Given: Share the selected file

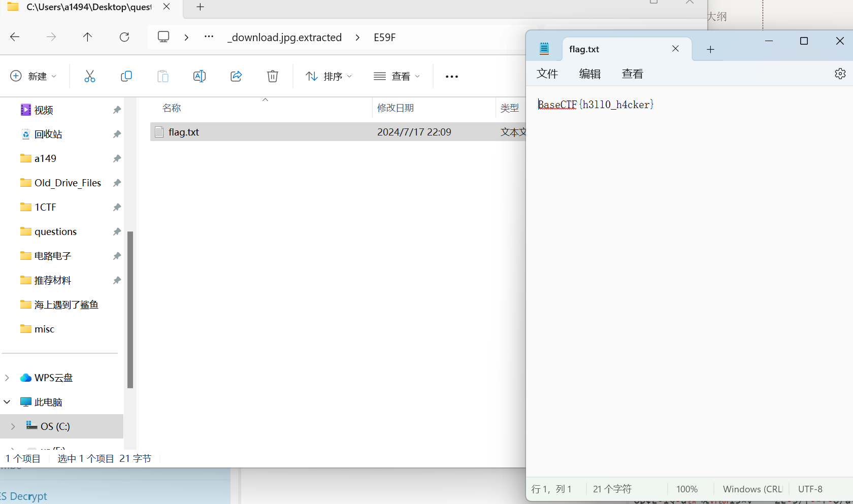Looking at the screenshot, I should (236, 76).
